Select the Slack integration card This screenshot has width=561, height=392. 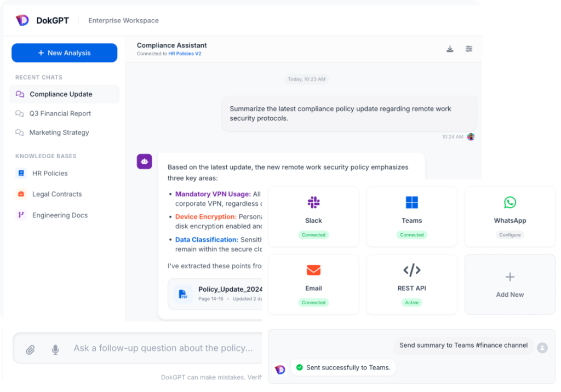tap(313, 217)
